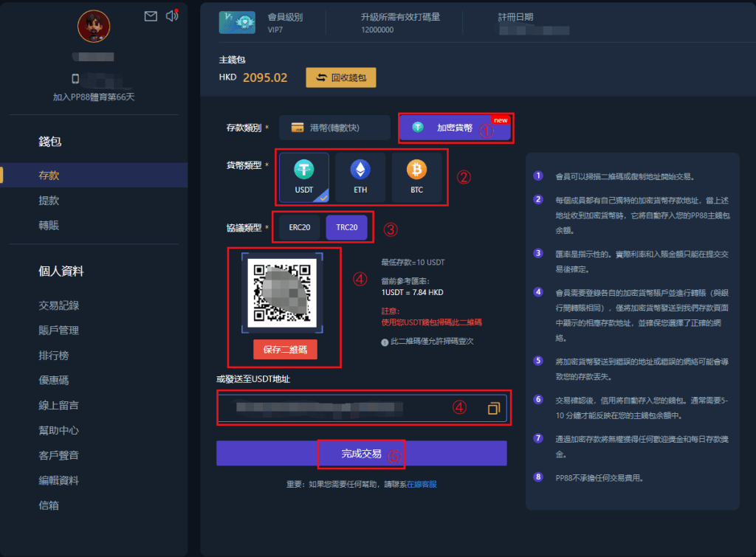The image size is (756, 557).
Task: Click the 錢包 section heading
Action: pos(49,141)
